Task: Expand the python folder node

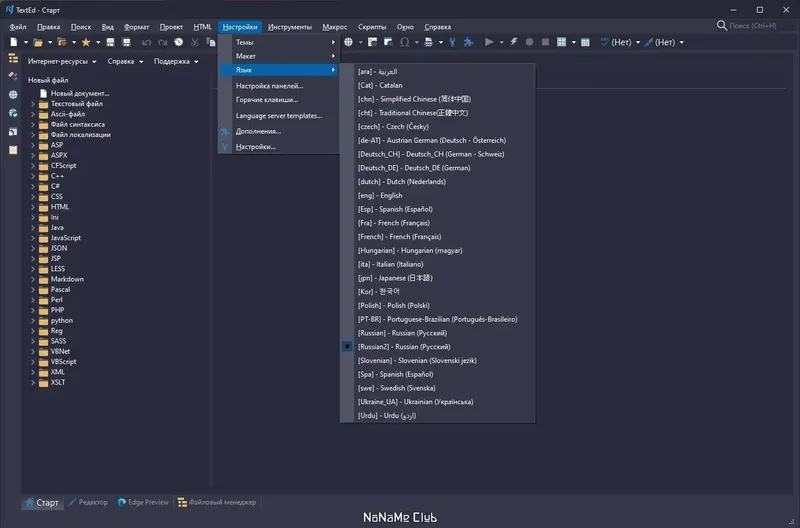Action: [33, 320]
